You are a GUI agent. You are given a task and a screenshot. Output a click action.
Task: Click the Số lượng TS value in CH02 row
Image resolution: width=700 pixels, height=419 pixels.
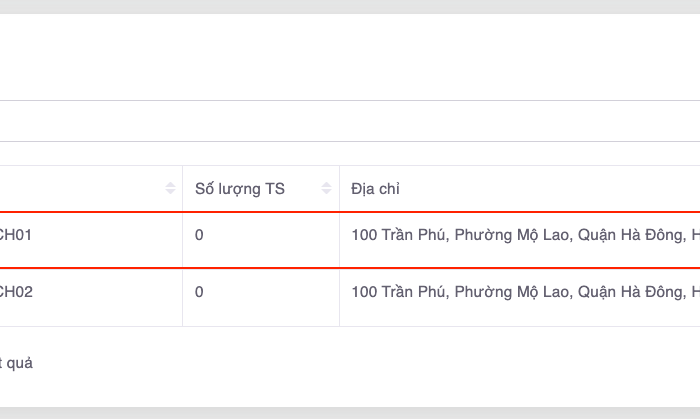coord(199,292)
